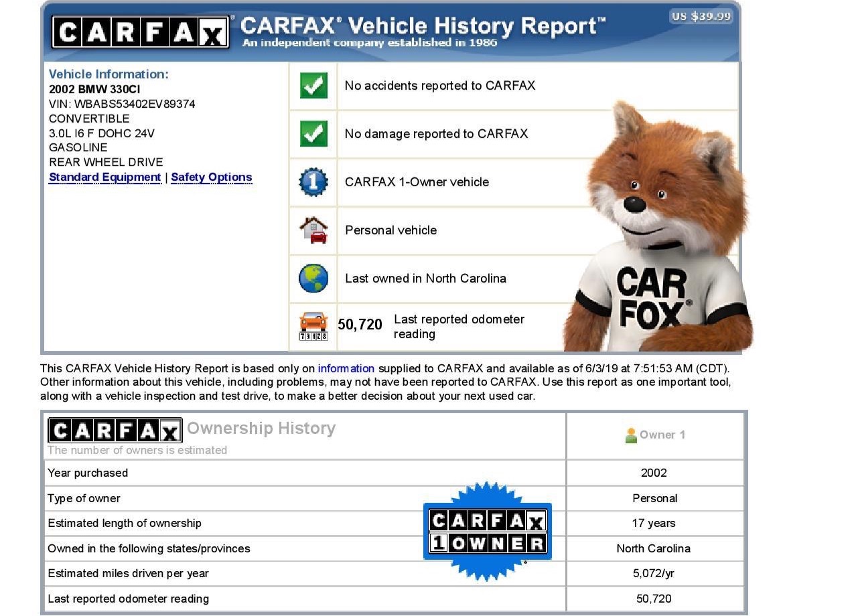Click the 2002 BMW 330CI vehicle title

pos(94,89)
